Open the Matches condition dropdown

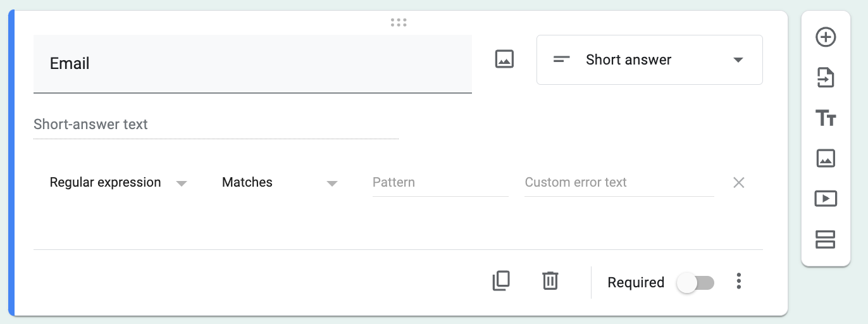tap(279, 183)
